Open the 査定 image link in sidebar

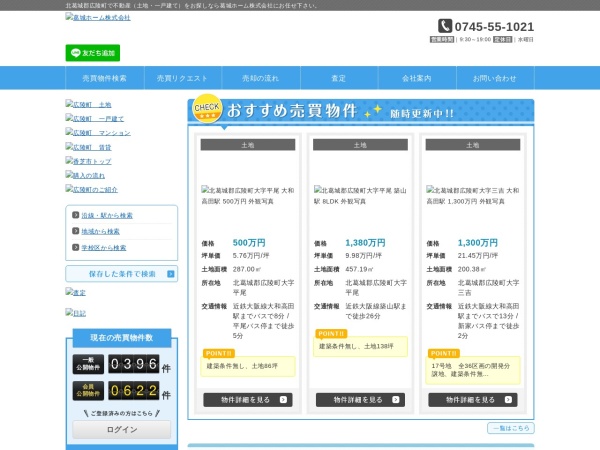[x=75, y=292]
